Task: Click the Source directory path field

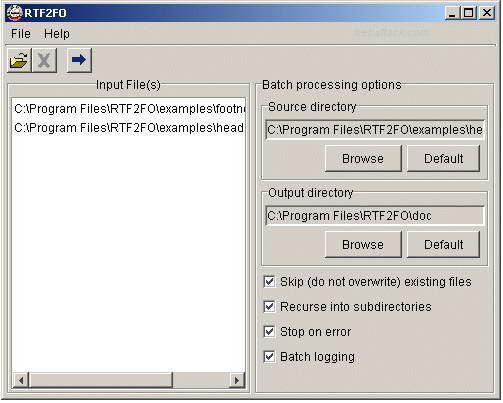Action: pos(375,130)
